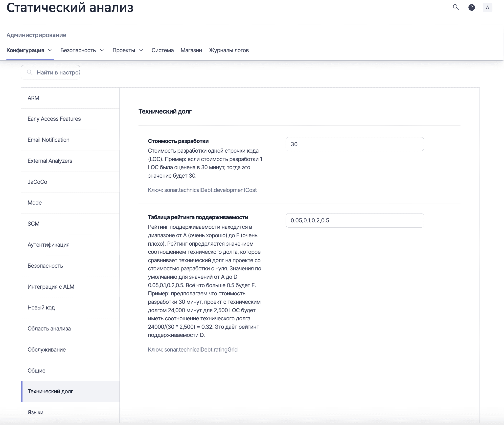
Task: Open the Языки settings category
Action: [36, 412]
